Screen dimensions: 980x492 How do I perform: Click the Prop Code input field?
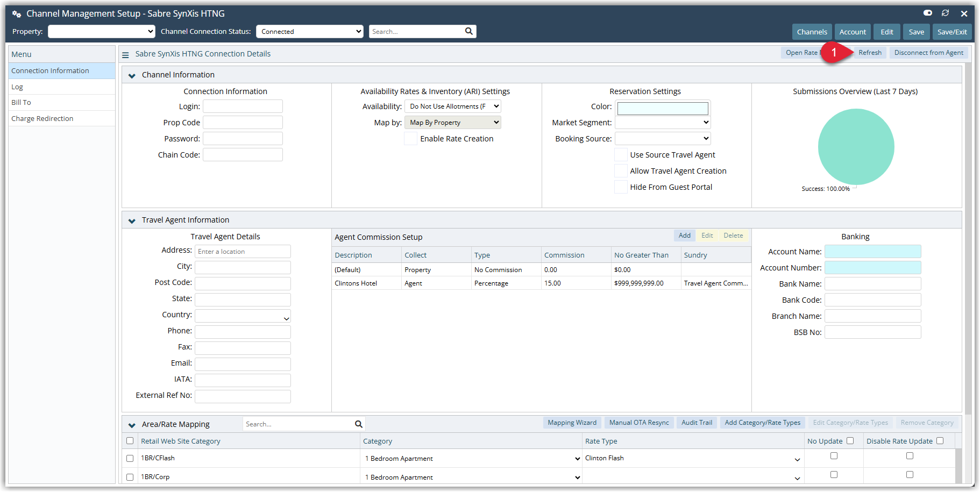pyautogui.click(x=243, y=123)
